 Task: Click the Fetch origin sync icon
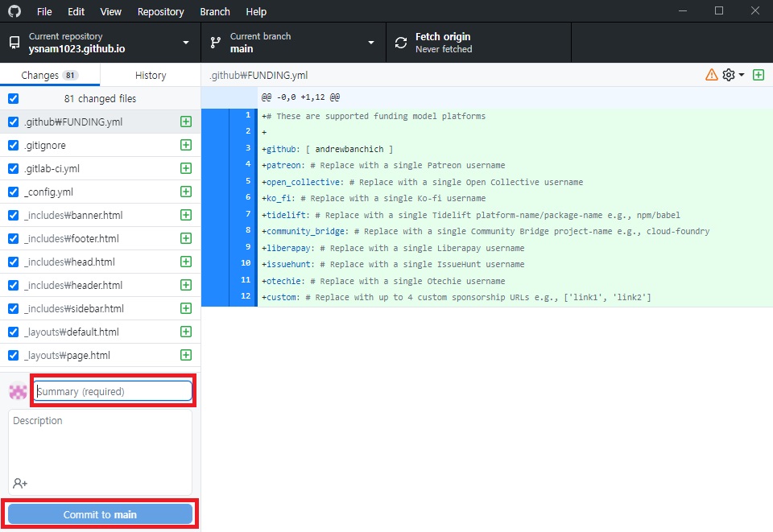click(401, 43)
